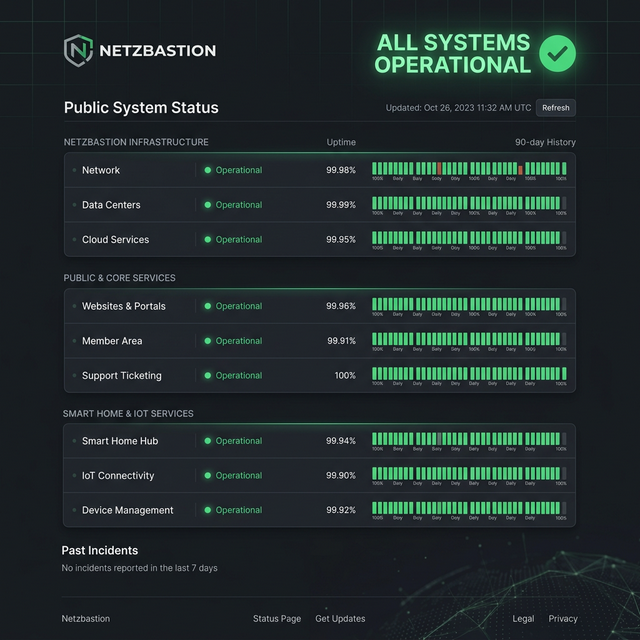Click the Public System Status heading
The height and width of the screenshot is (640, 640).
click(141, 108)
